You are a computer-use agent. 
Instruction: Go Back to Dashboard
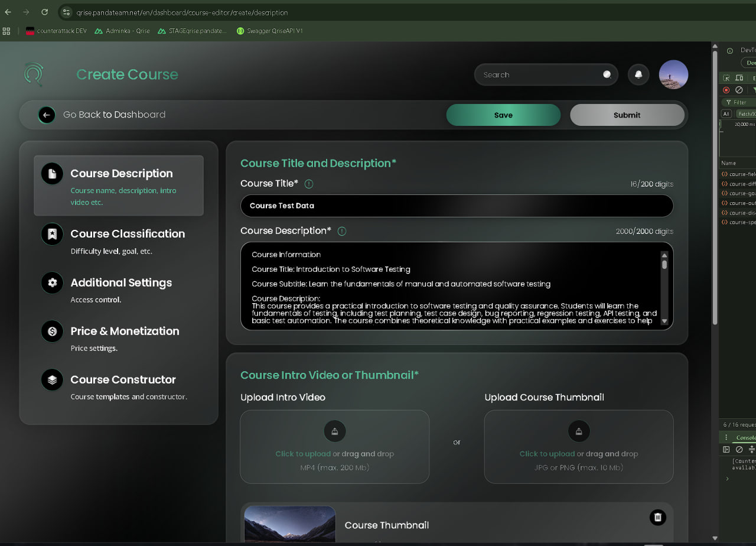(114, 115)
